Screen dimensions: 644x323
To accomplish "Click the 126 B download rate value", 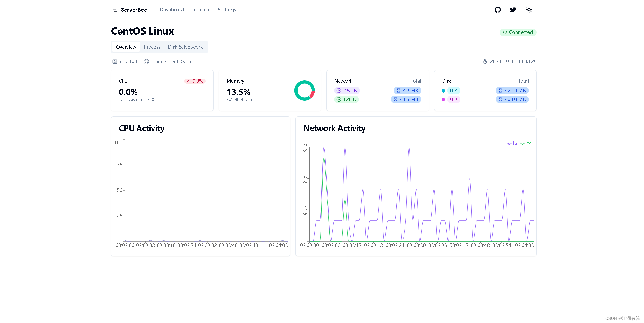I will click(349, 99).
